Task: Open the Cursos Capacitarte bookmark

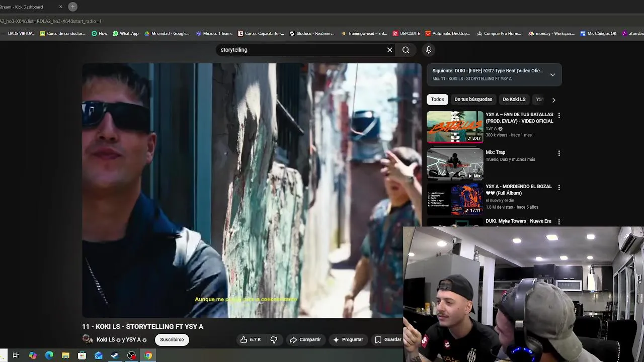Action: [261, 34]
